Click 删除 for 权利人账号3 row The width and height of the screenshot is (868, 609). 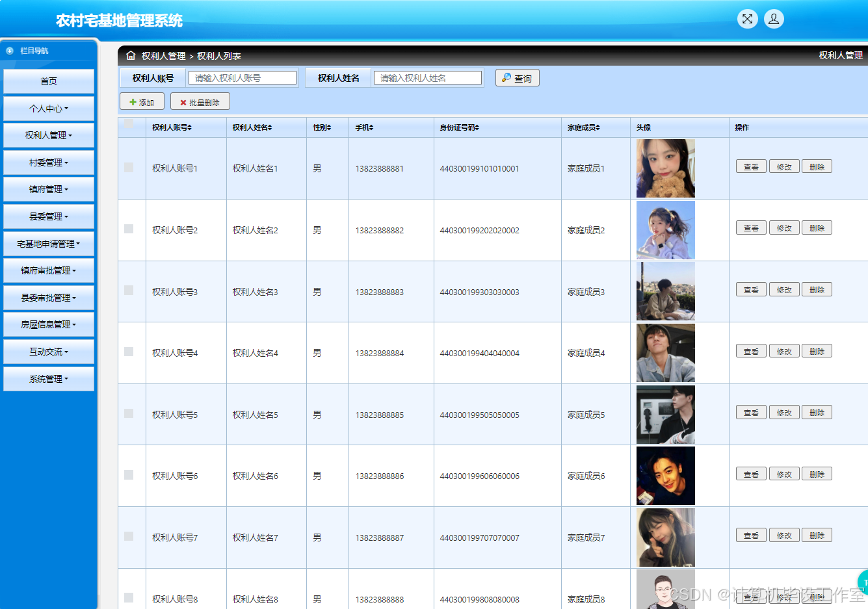pyautogui.click(x=817, y=290)
